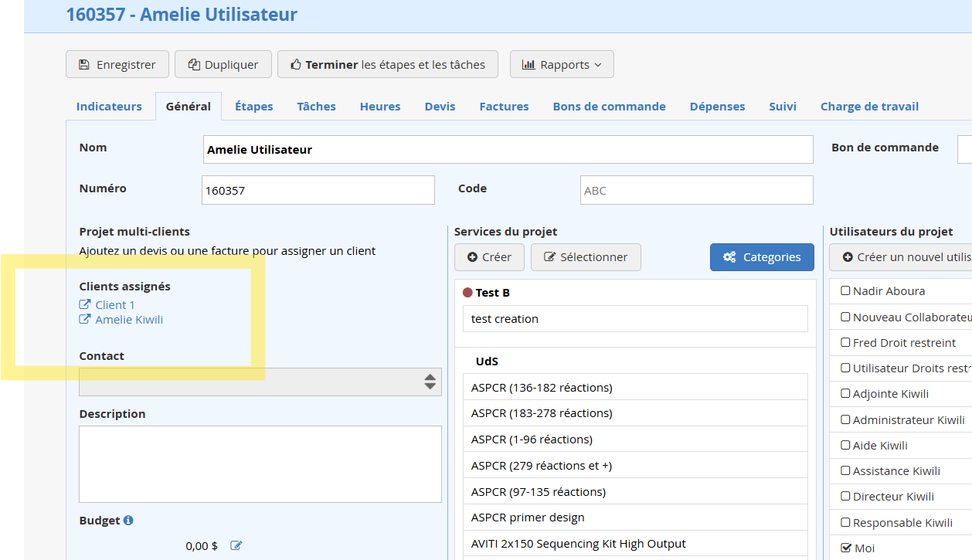Switch to the Indicateurs tab
972x560 pixels.
click(109, 107)
